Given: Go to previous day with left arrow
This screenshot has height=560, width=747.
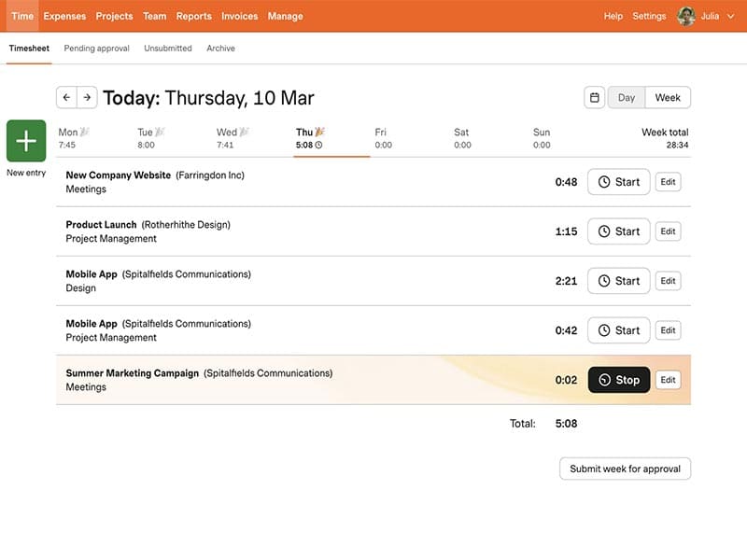Looking at the screenshot, I should point(66,97).
